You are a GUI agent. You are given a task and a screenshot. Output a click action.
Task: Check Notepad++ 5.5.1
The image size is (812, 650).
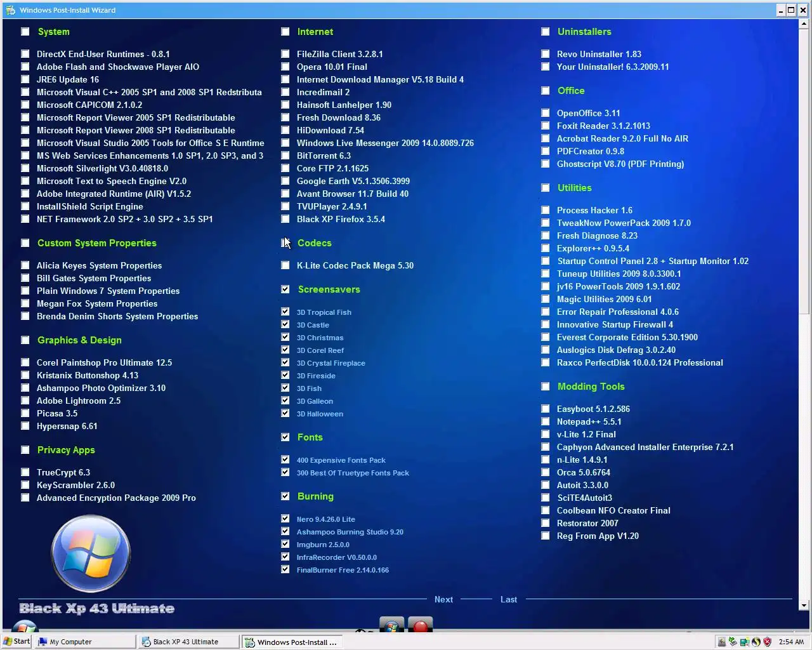click(x=546, y=421)
